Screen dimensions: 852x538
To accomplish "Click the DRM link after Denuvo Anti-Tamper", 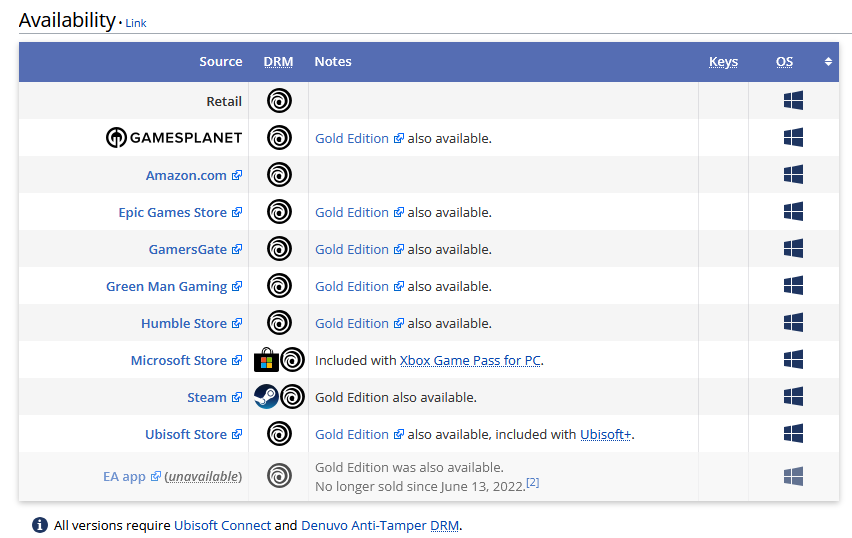I will coord(444,526).
